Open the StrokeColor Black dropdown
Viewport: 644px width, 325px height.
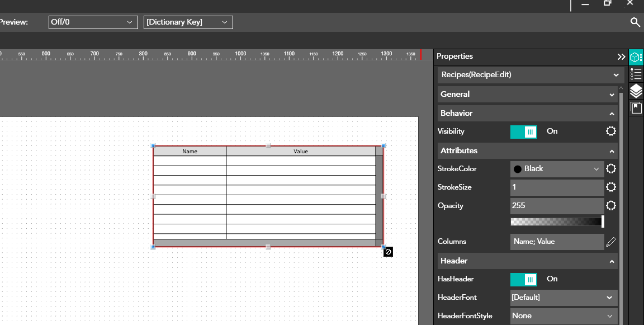pos(557,169)
